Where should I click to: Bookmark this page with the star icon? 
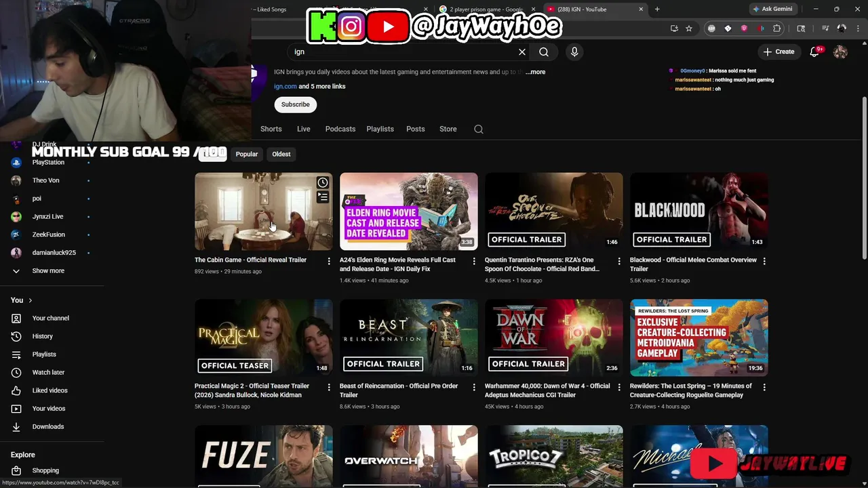(x=689, y=28)
